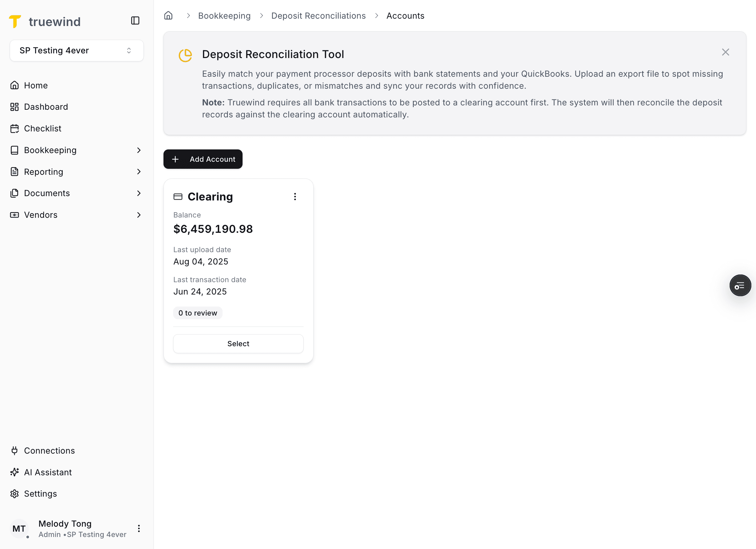Image resolution: width=756 pixels, height=549 pixels.
Task: Select the Dashboard icon in the sidebar
Action: [x=15, y=107]
